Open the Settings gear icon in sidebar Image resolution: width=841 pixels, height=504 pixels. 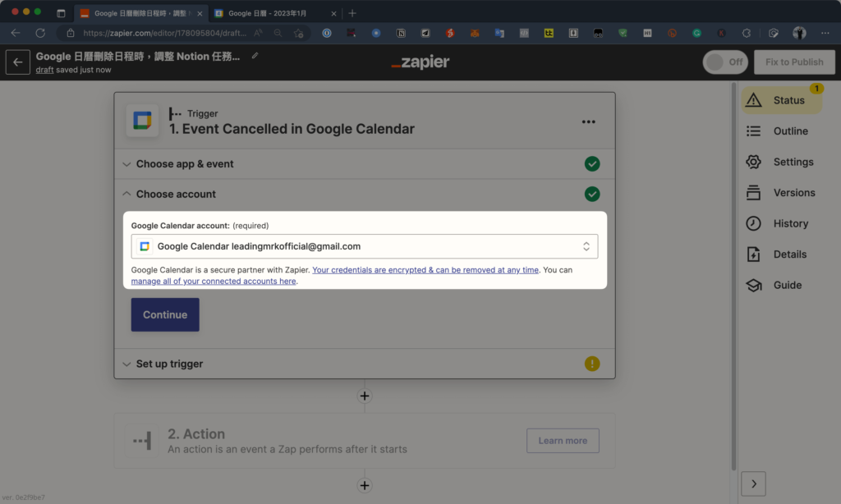(x=754, y=162)
